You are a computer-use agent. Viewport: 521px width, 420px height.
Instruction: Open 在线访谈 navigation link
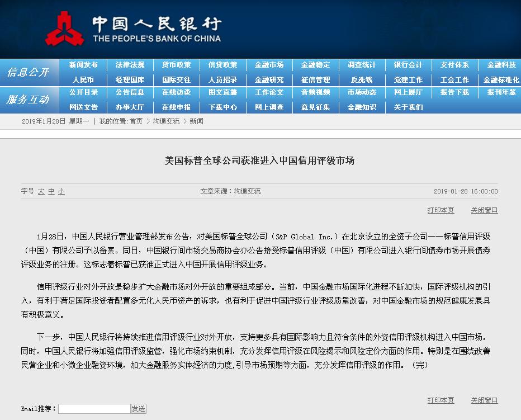(177, 92)
